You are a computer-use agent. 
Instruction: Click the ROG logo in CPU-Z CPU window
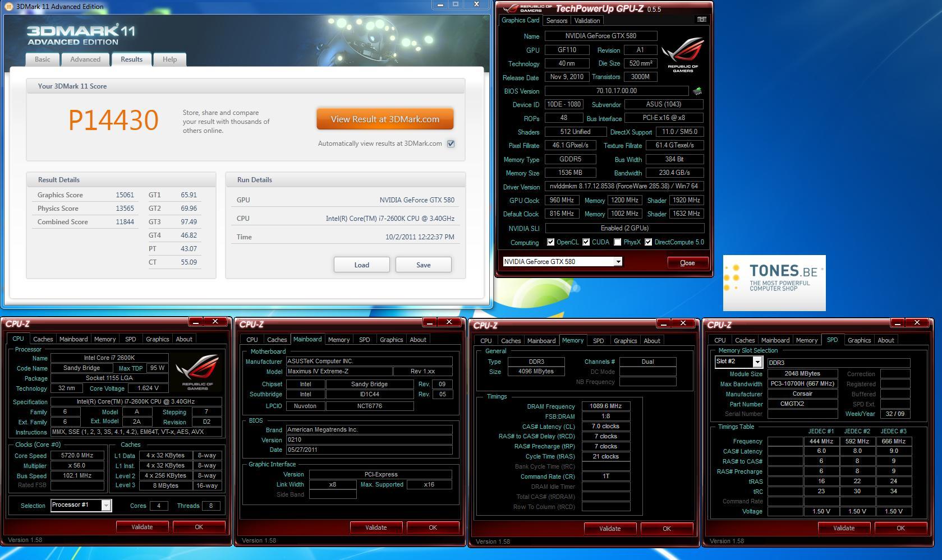197,372
